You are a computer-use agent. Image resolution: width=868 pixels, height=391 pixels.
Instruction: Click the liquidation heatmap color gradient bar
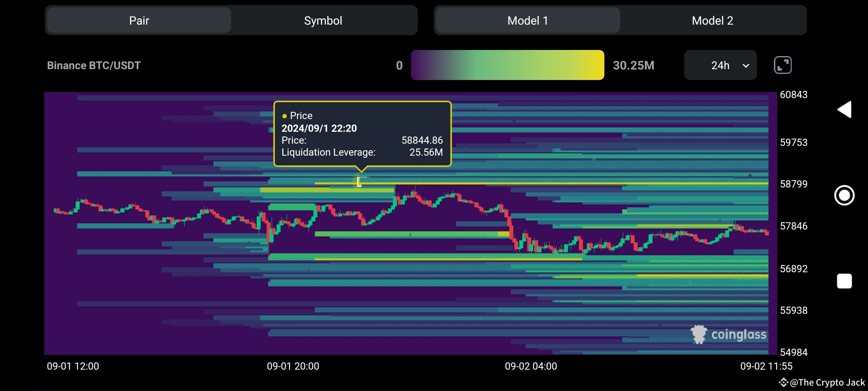(x=507, y=65)
